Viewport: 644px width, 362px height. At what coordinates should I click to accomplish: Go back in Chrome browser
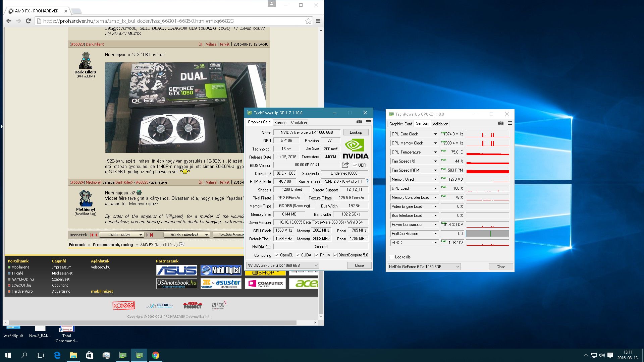point(9,21)
